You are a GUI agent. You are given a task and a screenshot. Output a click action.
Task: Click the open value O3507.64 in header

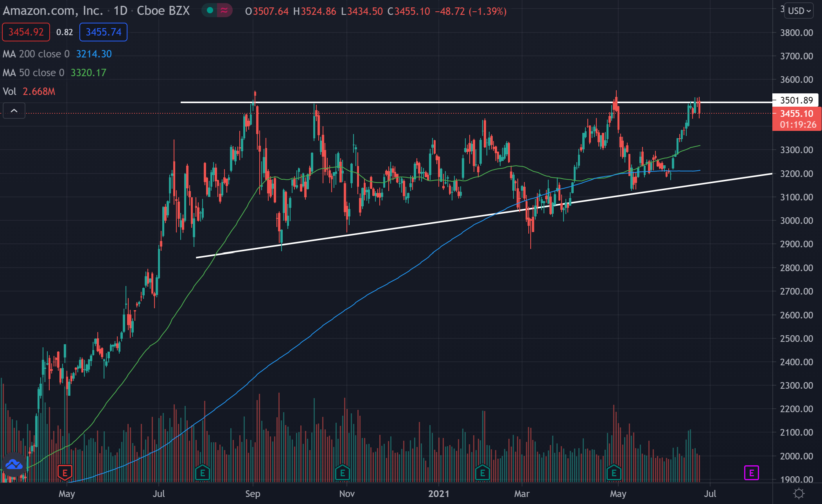pos(267,11)
